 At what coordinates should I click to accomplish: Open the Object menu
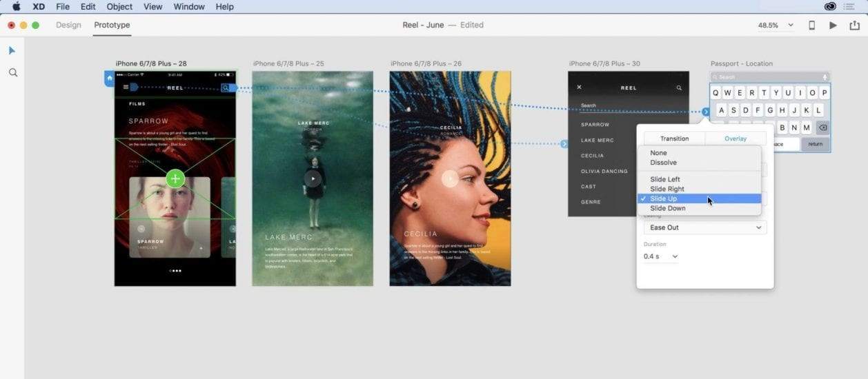[x=119, y=7]
